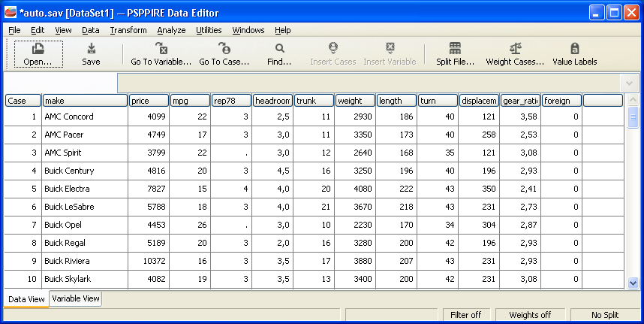The image size is (644, 324).
Task: Click the No Split status indicator
Action: pos(605,315)
